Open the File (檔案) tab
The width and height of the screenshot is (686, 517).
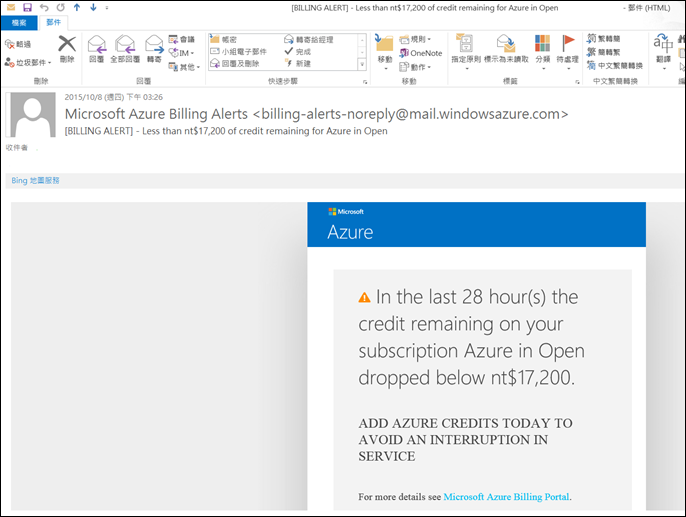(x=18, y=22)
